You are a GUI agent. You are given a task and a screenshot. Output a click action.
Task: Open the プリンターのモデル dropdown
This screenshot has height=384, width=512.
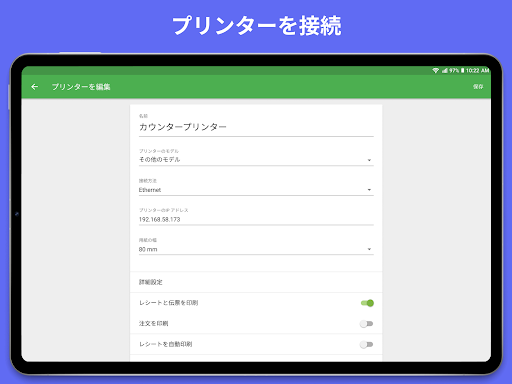[256, 160]
